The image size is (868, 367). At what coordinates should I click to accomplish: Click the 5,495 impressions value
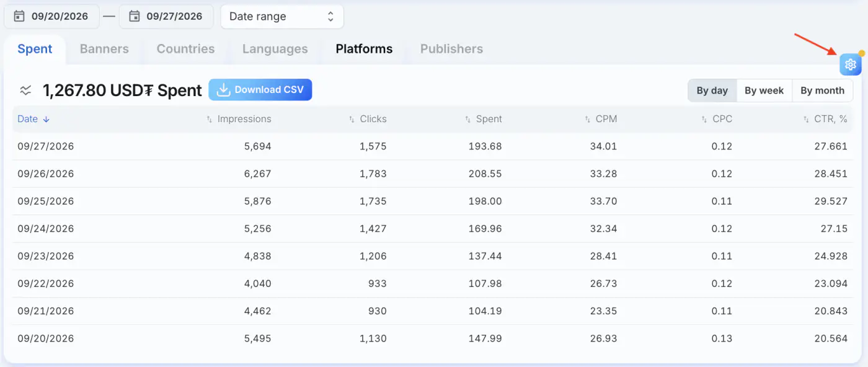258,338
